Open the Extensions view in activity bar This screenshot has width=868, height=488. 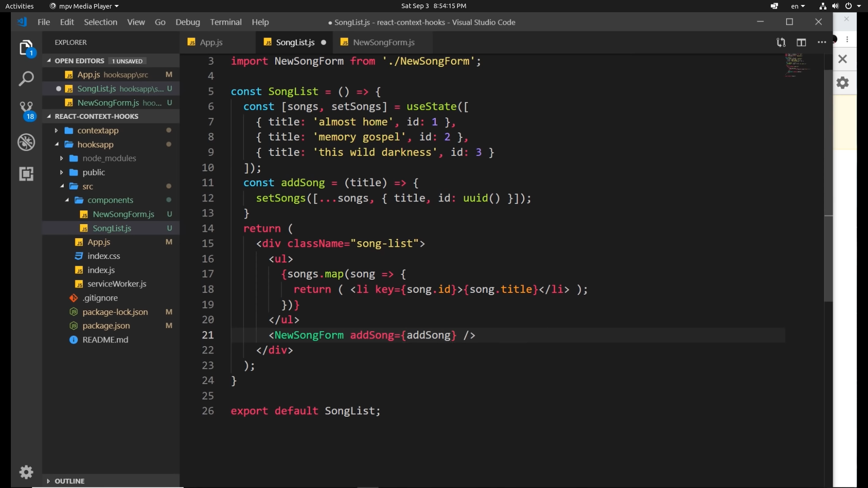click(26, 174)
